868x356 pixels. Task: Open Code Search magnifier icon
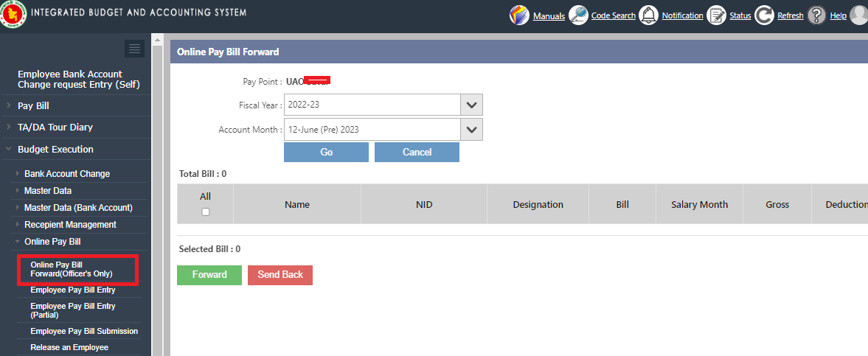[578, 15]
